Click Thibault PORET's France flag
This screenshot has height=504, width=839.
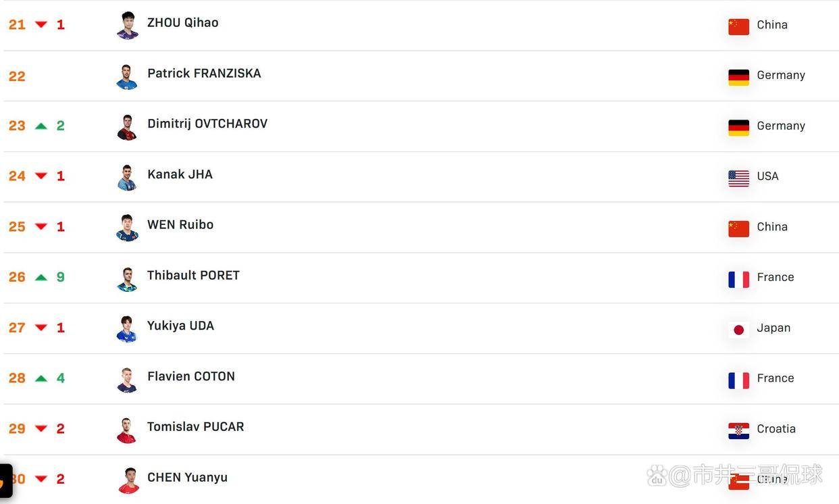pos(738,279)
